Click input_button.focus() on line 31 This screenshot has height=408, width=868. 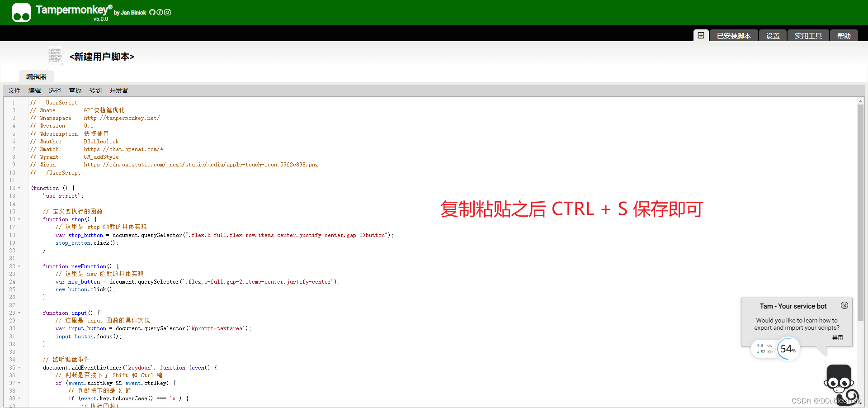[89, 337]
